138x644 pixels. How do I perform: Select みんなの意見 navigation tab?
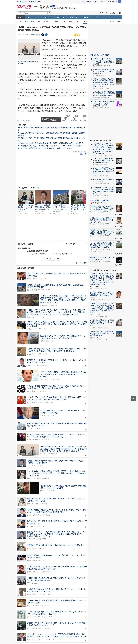click(x=73, y=17)
